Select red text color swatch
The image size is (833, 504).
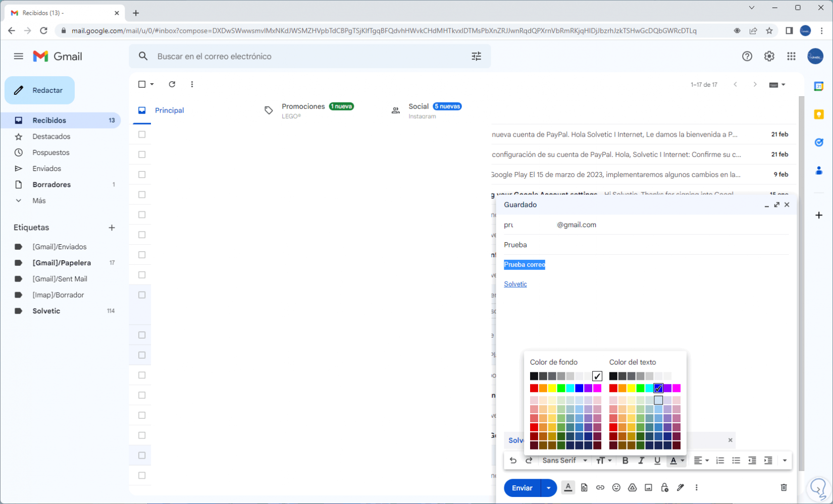pos(613,388)
